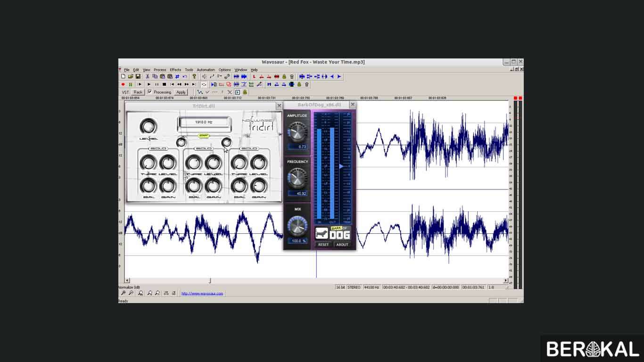Click the FREQUENCY knob in Bark of Dog
The width and height of the screenshot is (644, 362).
297,178
